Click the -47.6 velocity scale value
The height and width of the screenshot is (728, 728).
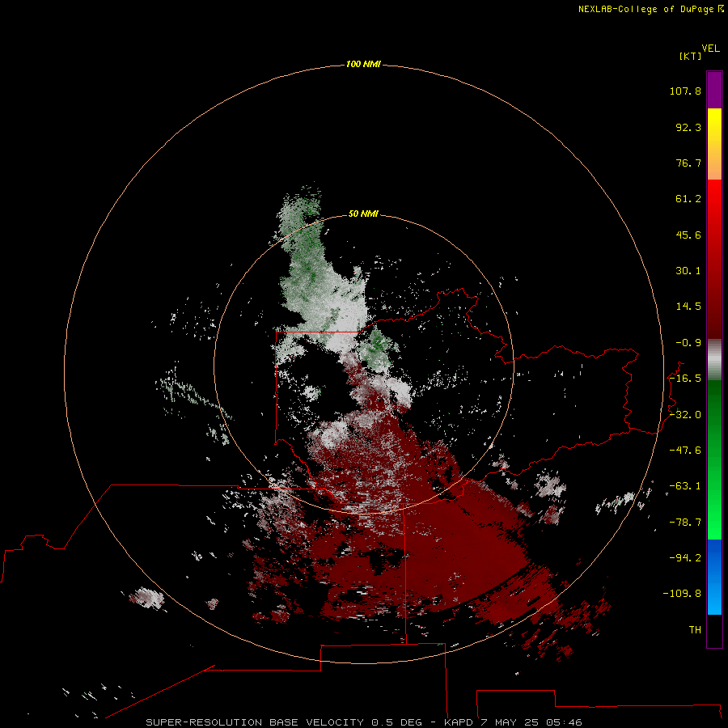tap(685, 451)
